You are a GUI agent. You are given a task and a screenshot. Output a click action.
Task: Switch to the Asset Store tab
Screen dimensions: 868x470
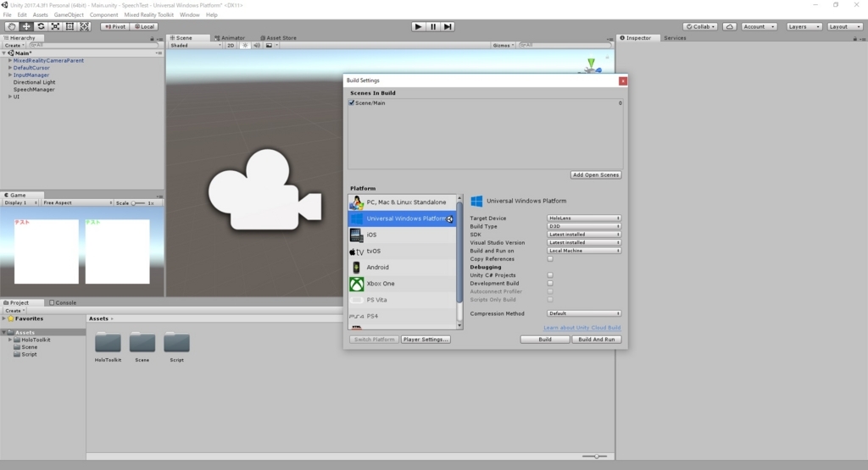tap(278, 38)
